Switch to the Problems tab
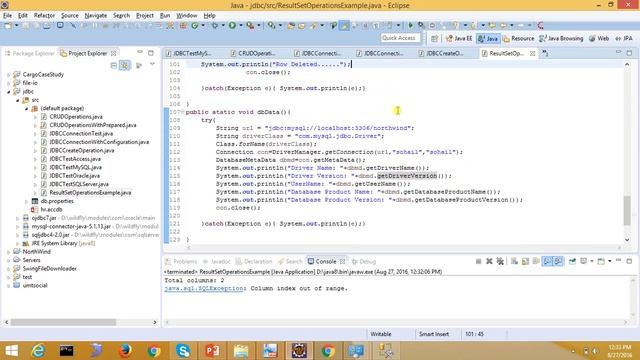 click(181, 262)
